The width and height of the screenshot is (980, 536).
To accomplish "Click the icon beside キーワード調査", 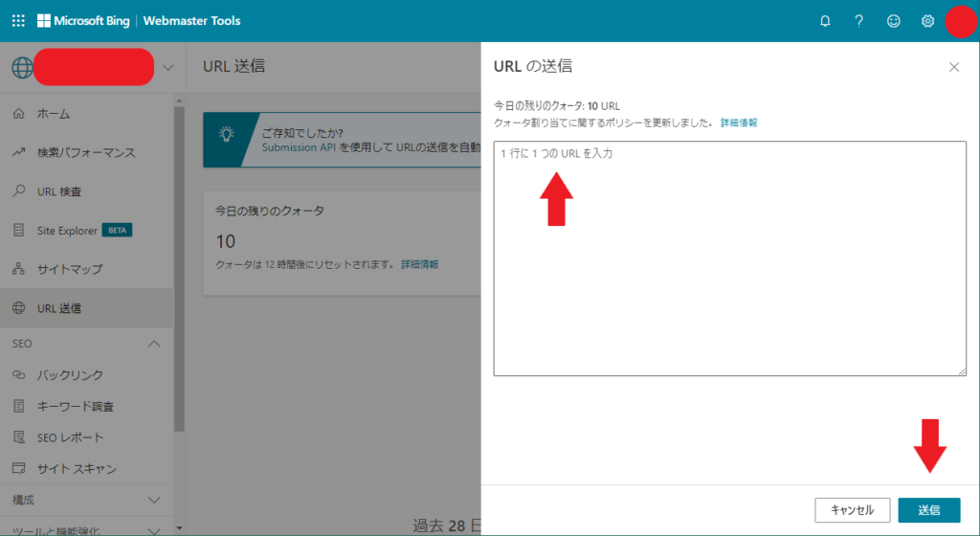I will (19, 406).
